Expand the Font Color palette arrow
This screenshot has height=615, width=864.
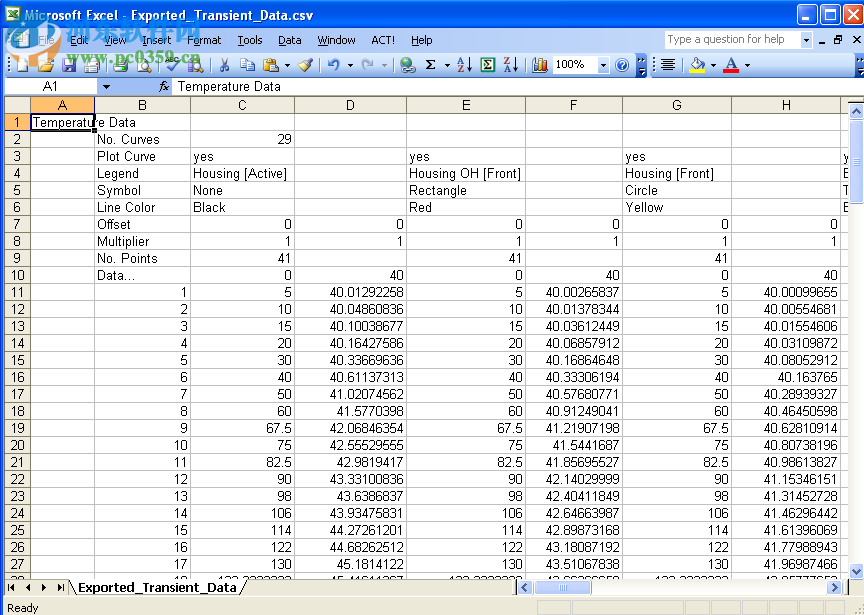click(x=747, y=66)
